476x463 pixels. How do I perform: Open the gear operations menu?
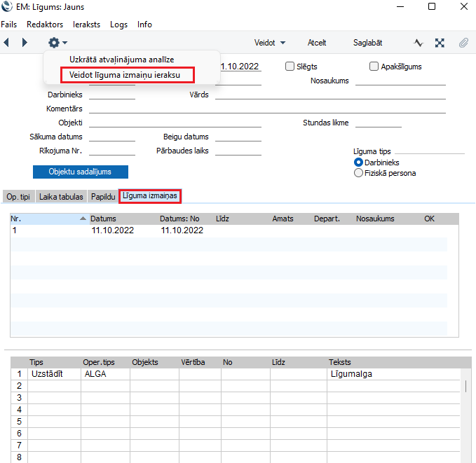pos(57,43)
